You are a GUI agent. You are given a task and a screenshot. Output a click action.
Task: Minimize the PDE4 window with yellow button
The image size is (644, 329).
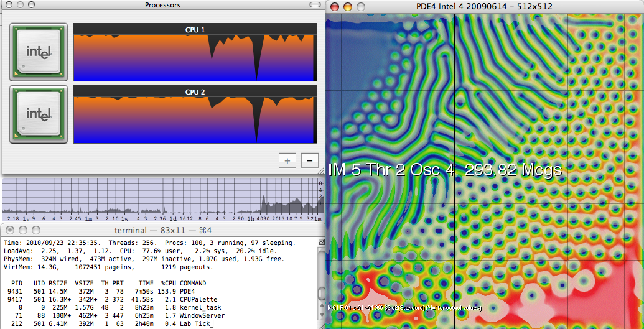point(348,6)
